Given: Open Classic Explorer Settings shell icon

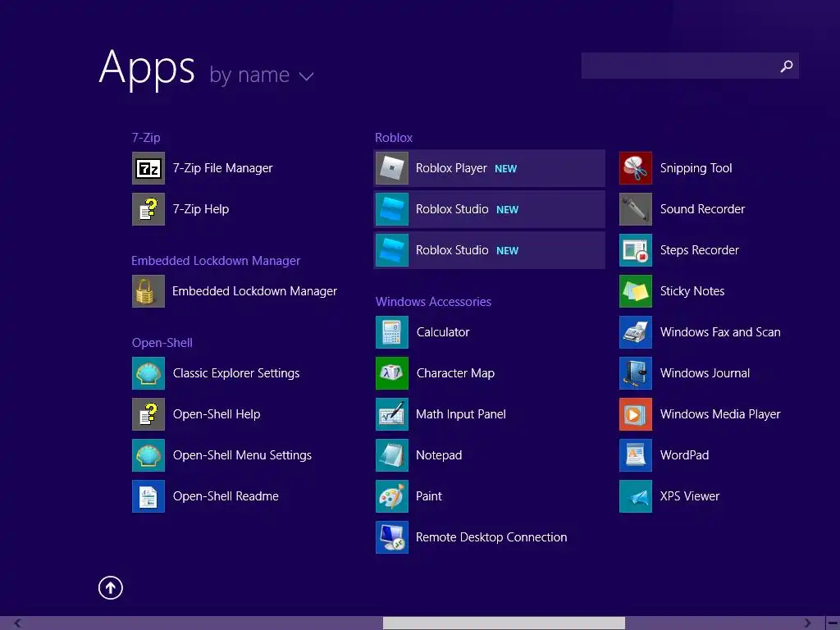Looking at the screenshot, I should (148, 373).
